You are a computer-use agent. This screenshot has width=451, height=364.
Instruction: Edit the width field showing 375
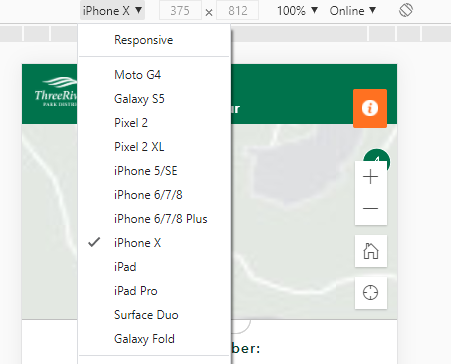pyautogui.click(x=180, y=11)
